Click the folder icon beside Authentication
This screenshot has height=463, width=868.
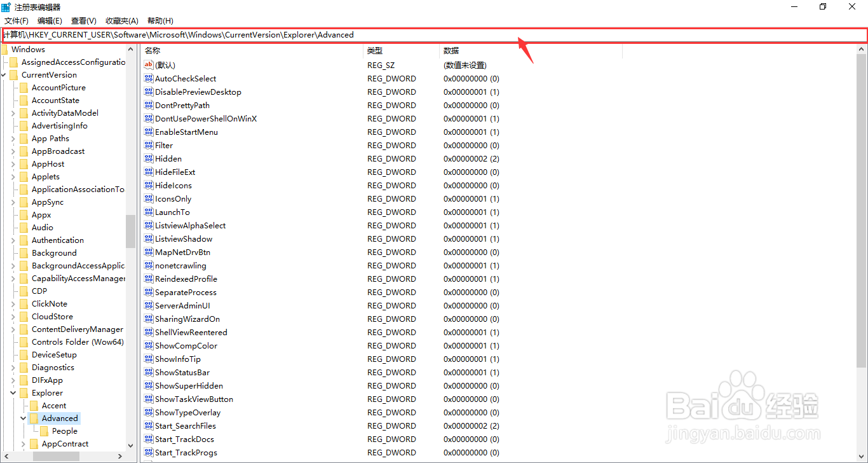point(24,240)
